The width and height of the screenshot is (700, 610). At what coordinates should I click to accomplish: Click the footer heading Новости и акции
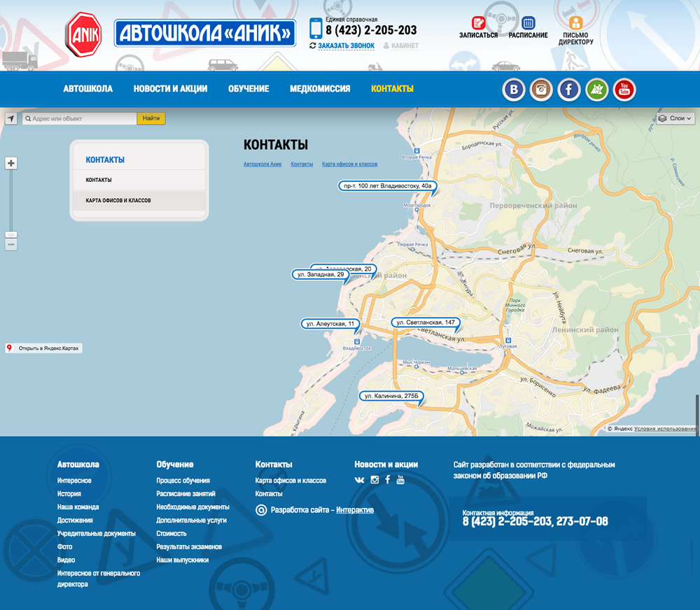coord(386,464)
